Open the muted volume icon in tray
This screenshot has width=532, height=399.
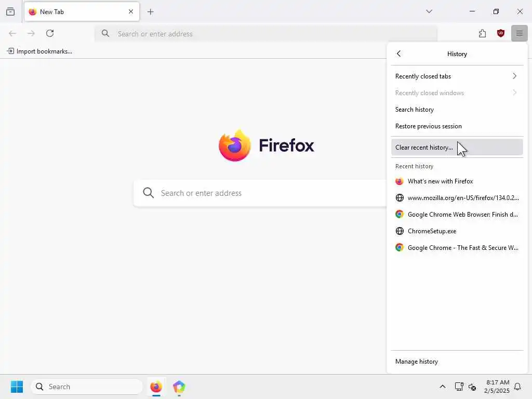click(472, 387)
